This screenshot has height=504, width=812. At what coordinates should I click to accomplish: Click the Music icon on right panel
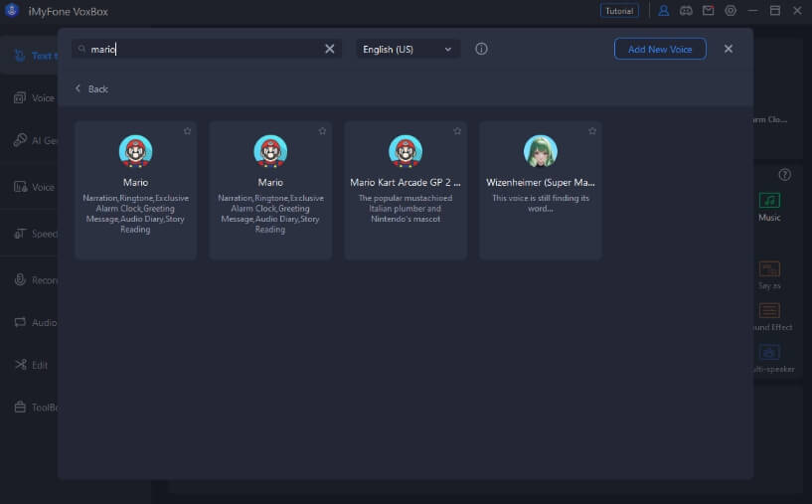pyautogui.click(x=769, y=201)
